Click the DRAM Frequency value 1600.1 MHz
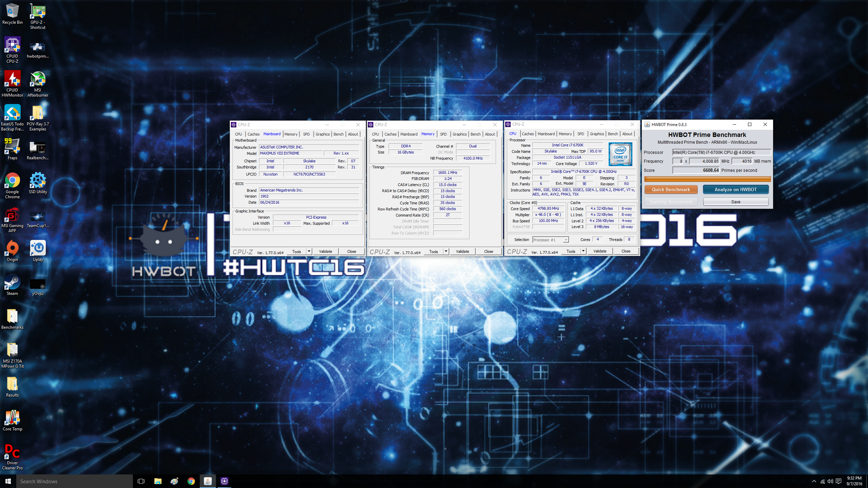The height and width of the screenshot is (488, 868). click(x=448, y=172)
